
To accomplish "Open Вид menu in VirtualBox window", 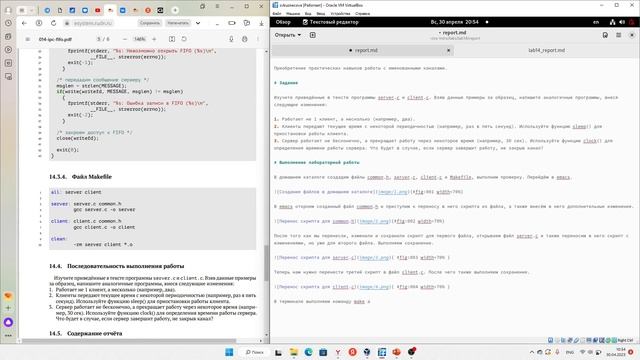I will point(308,13).
